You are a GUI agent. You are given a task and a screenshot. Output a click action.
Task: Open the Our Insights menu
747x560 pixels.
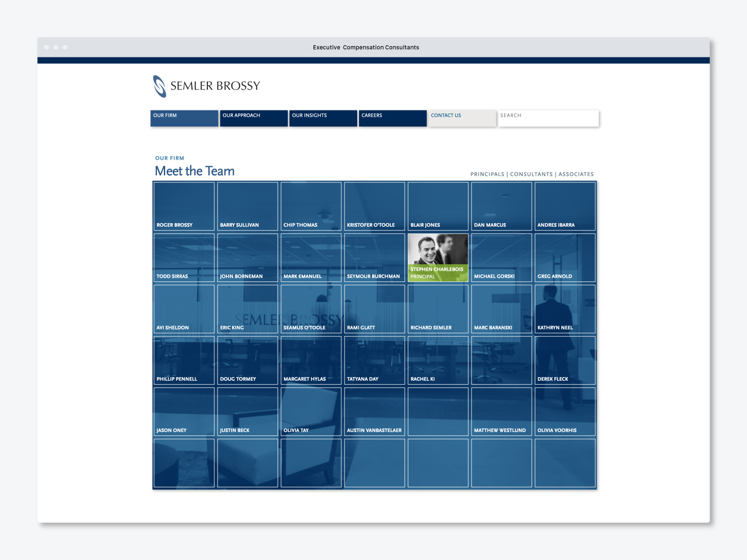point(323,118)
